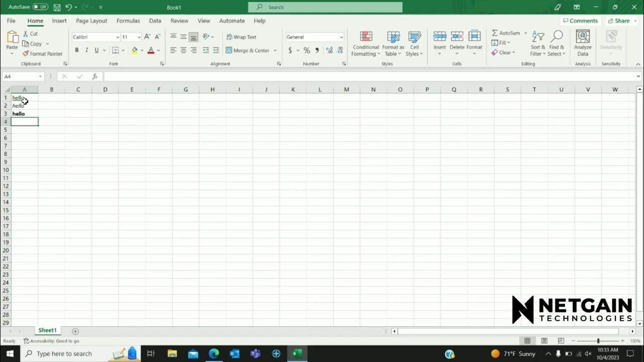Switch to the Formulas ribbon tab

click(128, 21)
